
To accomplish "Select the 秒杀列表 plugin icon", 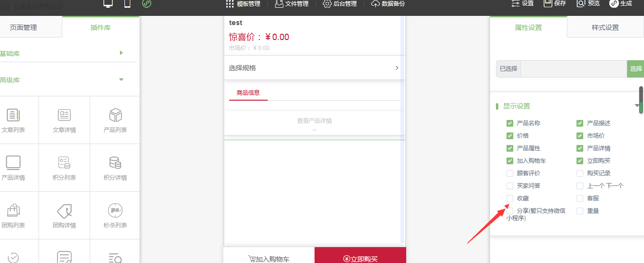I will coord(115,210).
